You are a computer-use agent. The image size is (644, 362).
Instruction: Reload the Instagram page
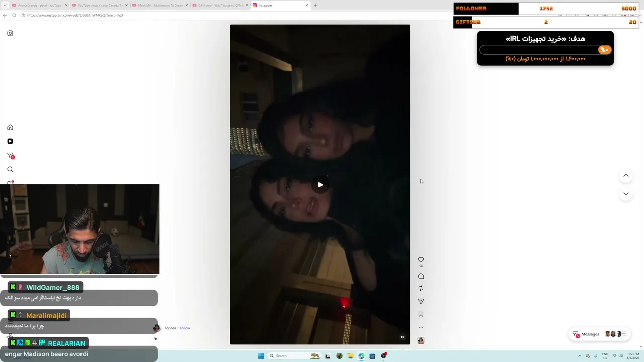(x=14, y=15)
